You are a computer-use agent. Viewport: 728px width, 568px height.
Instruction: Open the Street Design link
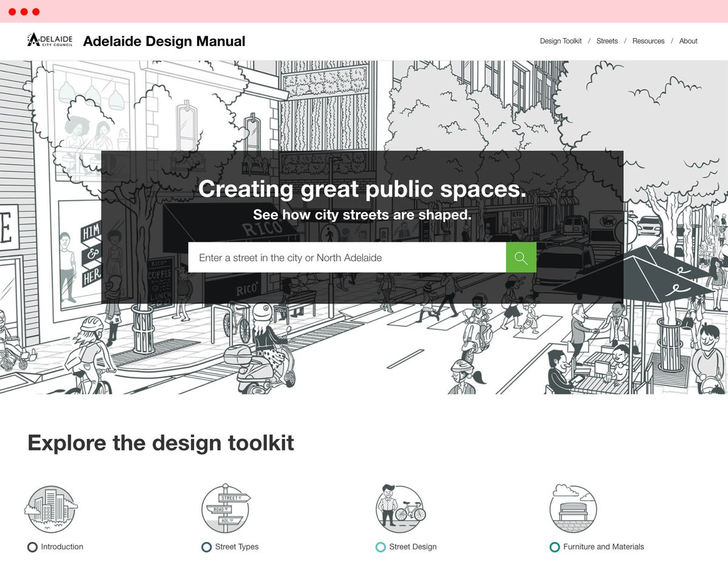[x=406, y=547]
